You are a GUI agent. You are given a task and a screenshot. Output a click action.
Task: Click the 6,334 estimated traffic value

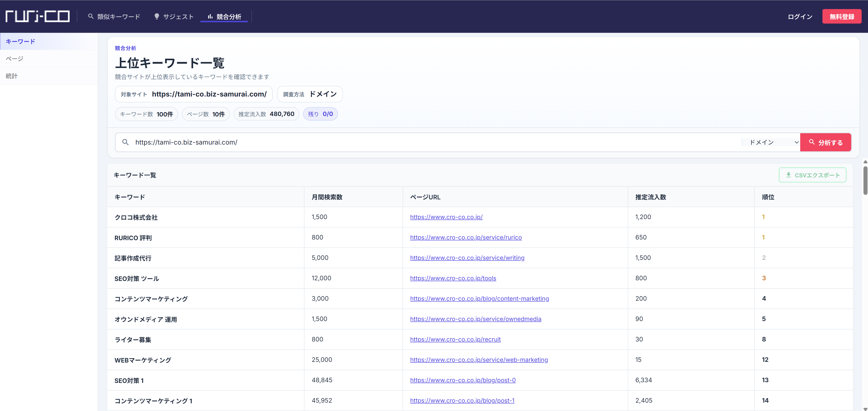(x=644, y=380)
